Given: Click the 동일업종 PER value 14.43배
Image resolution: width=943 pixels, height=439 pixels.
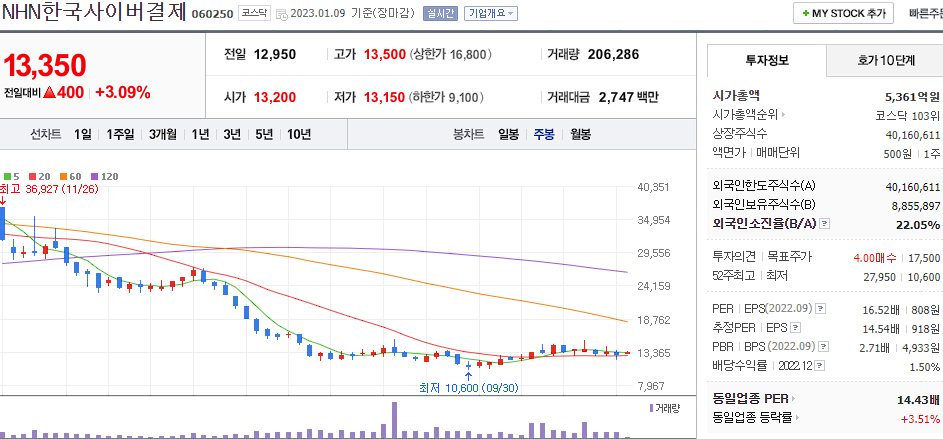Looking at the screenshot, I should (918, 399).
